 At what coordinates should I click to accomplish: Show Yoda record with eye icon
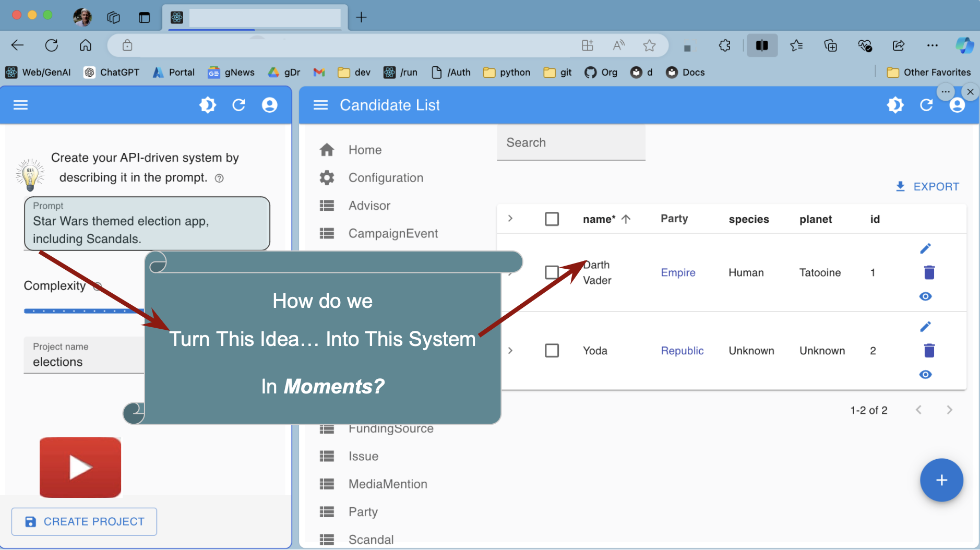[925, 375]
